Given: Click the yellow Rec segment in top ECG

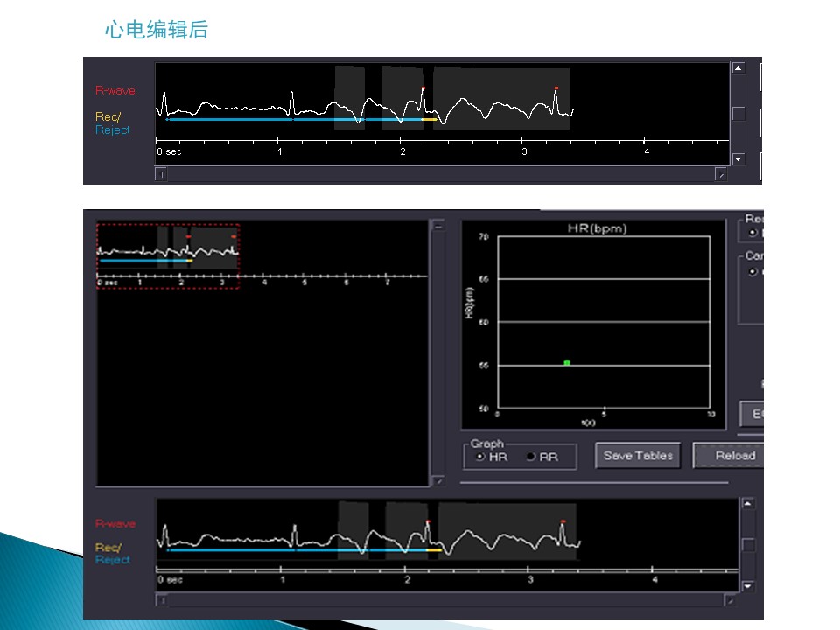Looking at the screenshot, I should pyautogui.click(x=429, y=119).
